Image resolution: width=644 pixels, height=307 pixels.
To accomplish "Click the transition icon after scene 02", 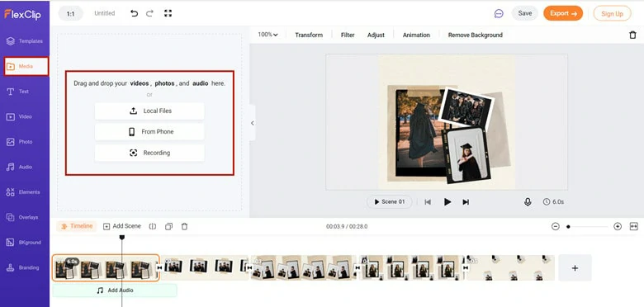I will 249,267.
